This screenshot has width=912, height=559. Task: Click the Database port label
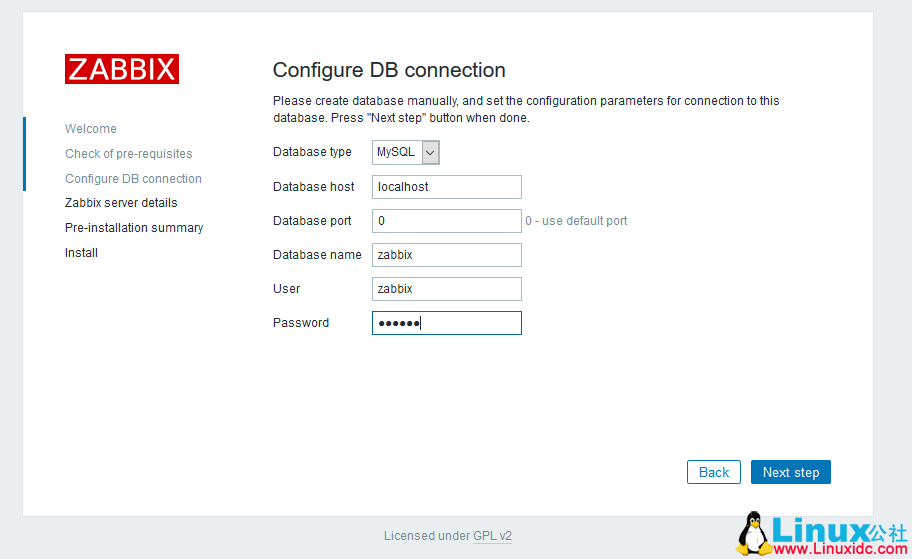click(x=312, y=221)
